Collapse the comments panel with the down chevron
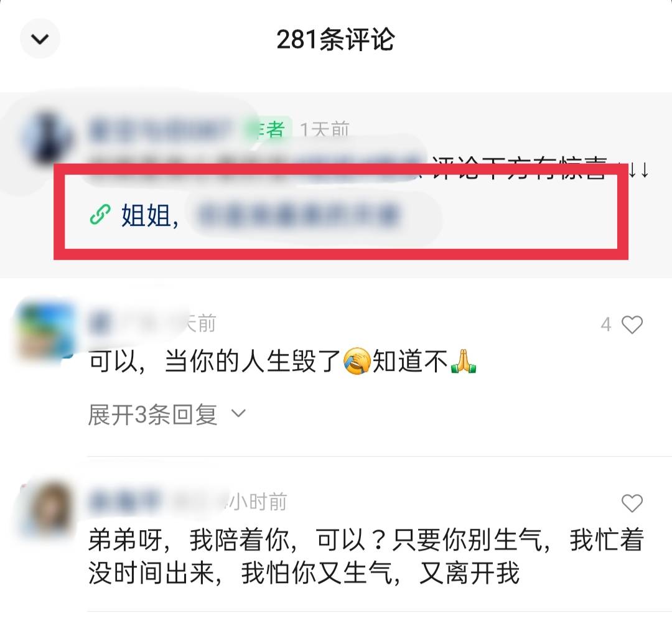 (40, 39)
